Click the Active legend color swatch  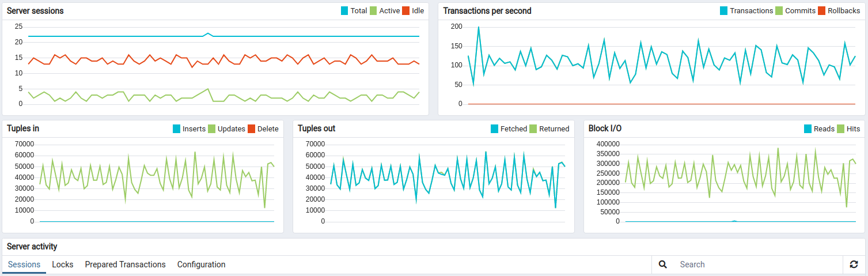coord(373,11)
